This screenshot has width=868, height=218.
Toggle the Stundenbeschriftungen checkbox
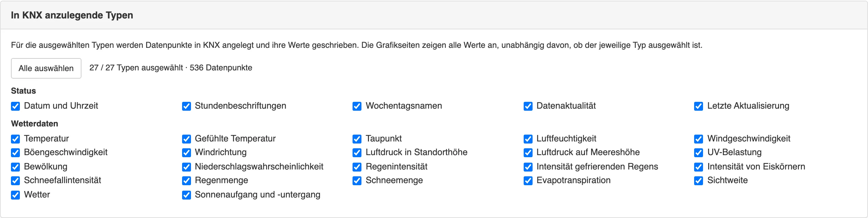186,106
